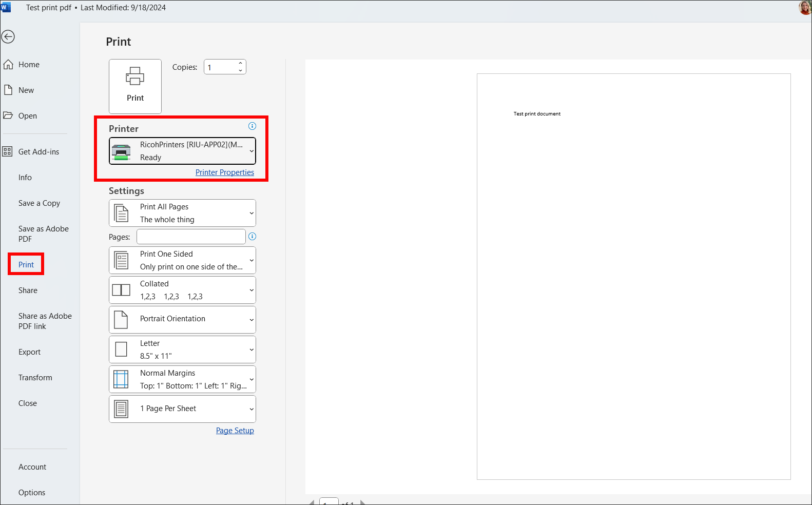Click the printer icon on the Print button

point(135,76)
